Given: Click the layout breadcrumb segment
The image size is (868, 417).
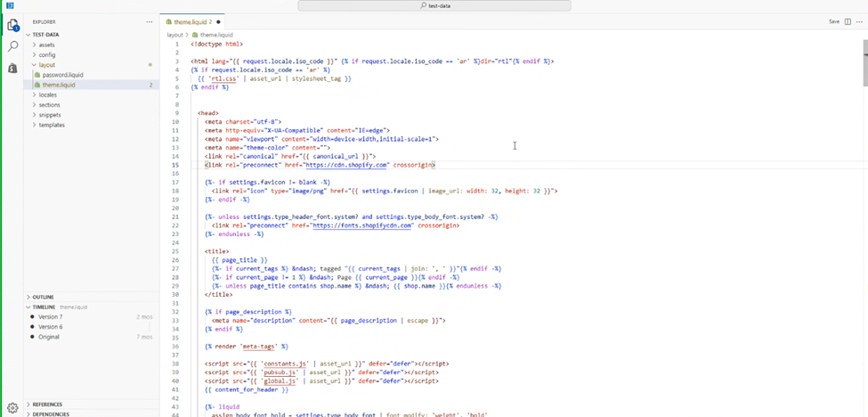Looking at the screenshot, I should click(x=174, y=35).
